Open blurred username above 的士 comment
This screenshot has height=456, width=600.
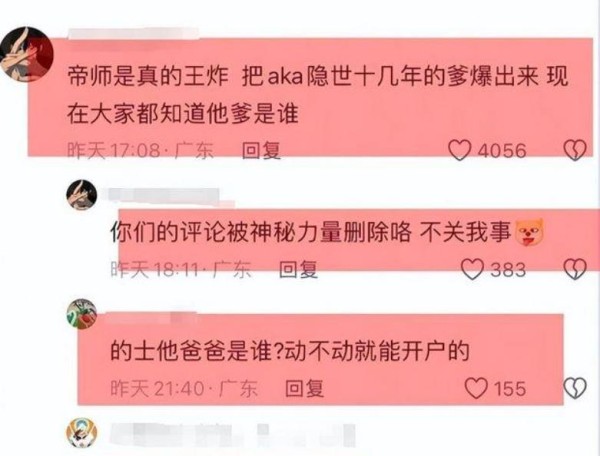(x=151, y=318)
